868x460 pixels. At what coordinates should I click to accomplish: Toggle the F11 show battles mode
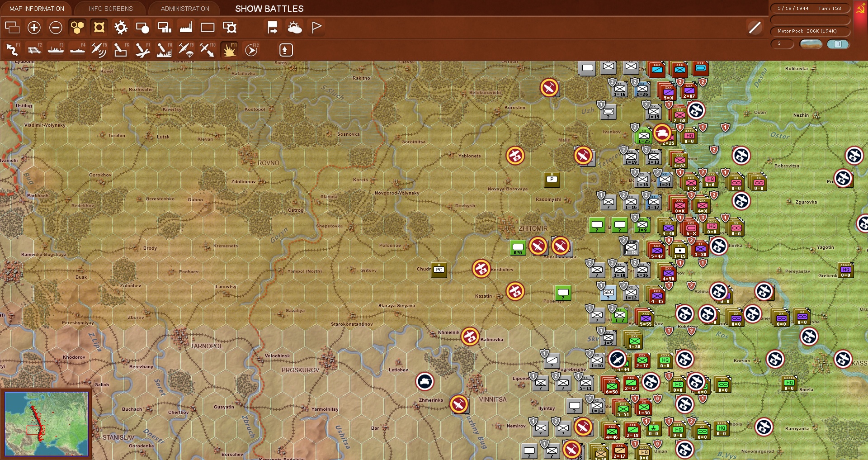point(229,50)
